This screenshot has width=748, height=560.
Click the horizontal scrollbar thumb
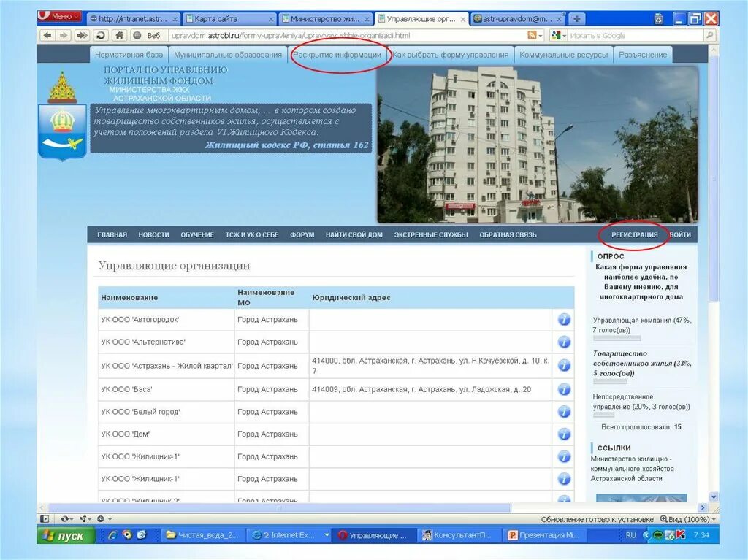pos(279,507)
